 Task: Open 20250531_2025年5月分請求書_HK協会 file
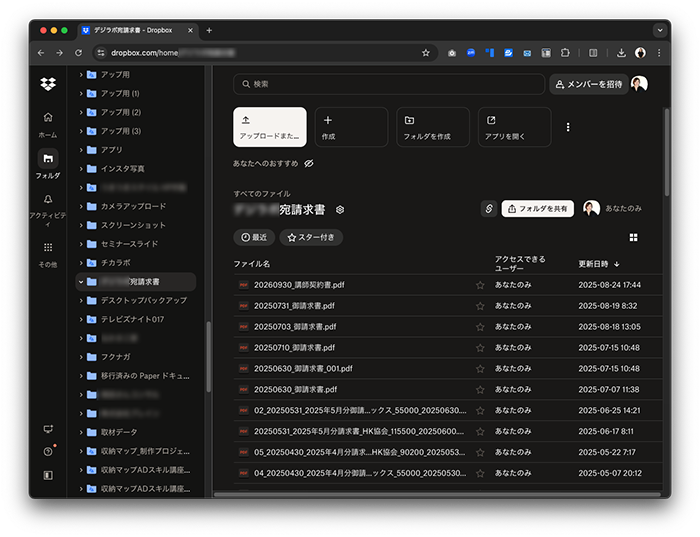[358, 432]
